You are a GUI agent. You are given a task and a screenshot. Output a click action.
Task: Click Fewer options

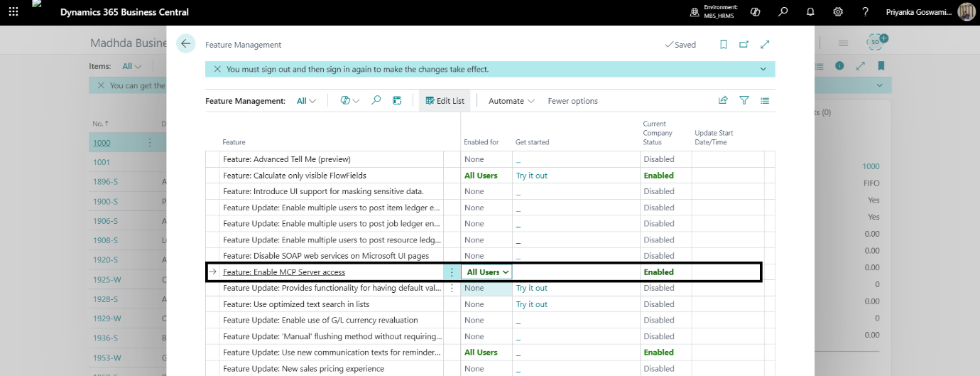[x=572, y=101]
